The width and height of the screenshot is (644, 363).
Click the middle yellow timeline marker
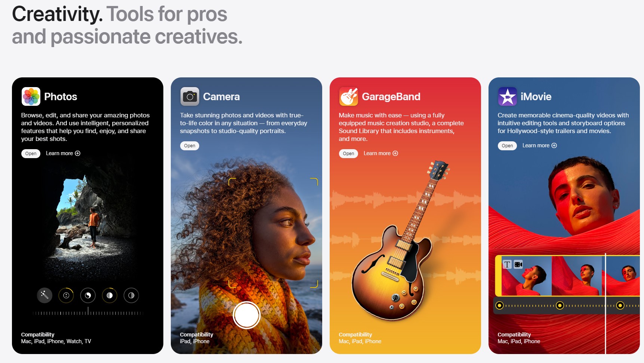point(560,305)
